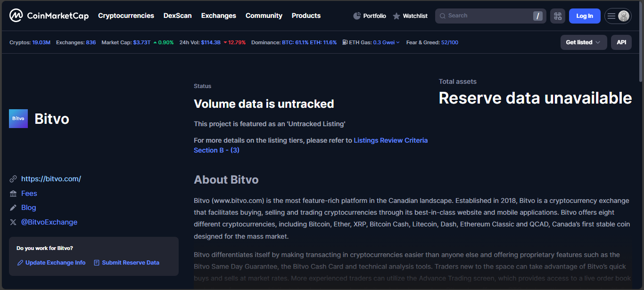Go to Watchlist
The image size is (644, 290).
pos(410,16)
